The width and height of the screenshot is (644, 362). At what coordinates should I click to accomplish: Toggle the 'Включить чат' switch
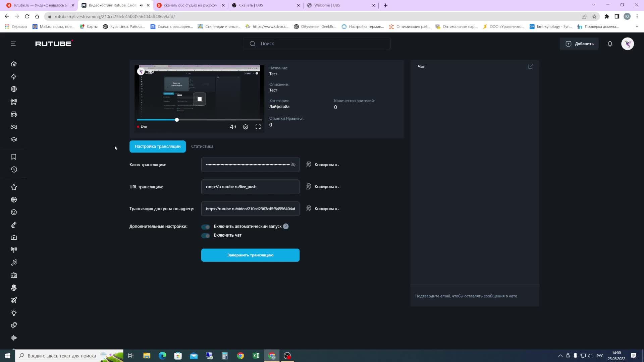click(x=206, y=236)
